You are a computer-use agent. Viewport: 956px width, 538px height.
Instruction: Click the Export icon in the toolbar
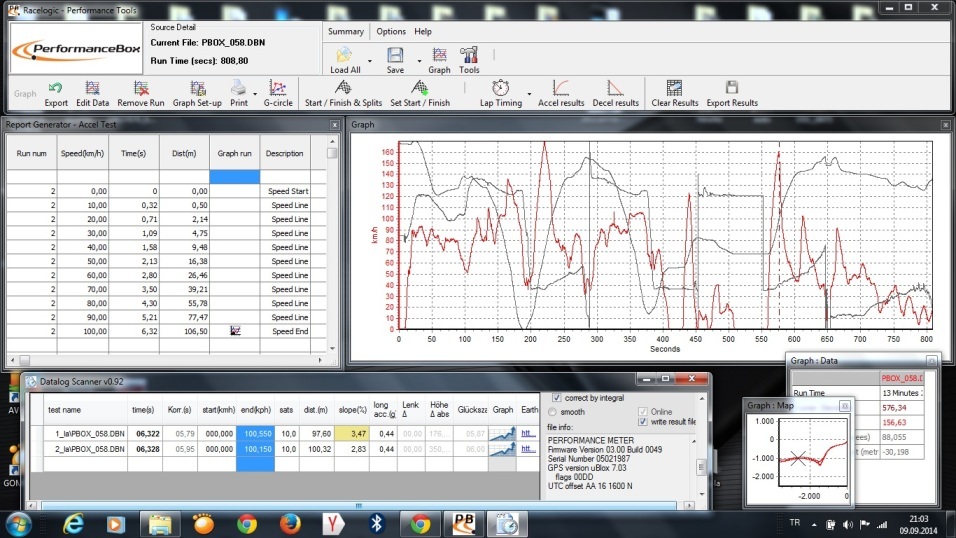pos(56,89)
